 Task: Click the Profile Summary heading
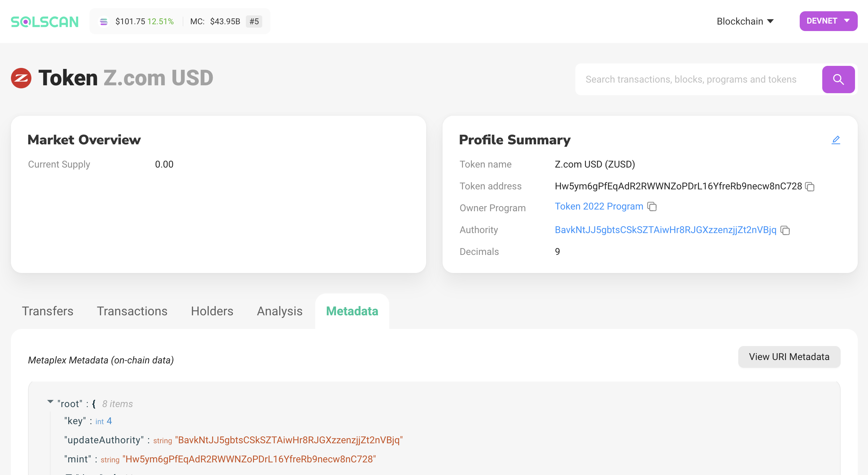coord(515,140)
